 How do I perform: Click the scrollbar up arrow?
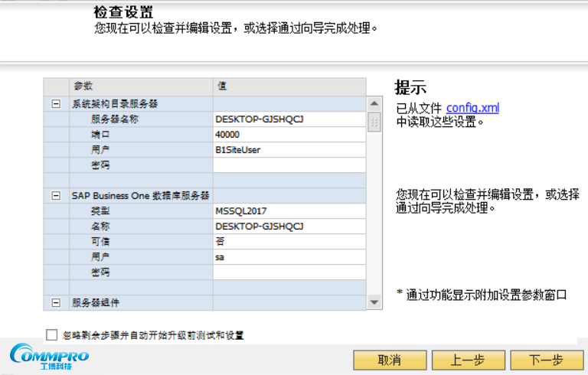[x=374, y=103]
